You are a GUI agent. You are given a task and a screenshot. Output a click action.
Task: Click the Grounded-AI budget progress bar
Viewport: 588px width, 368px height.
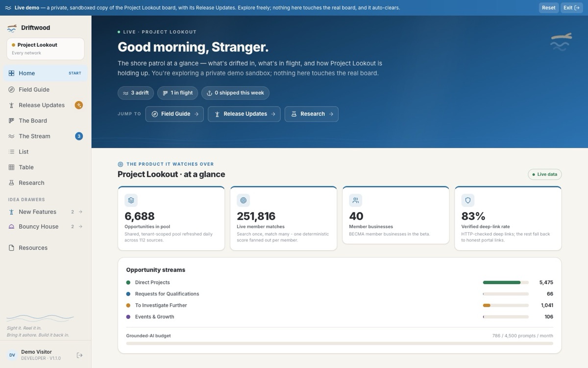point(340,343)
